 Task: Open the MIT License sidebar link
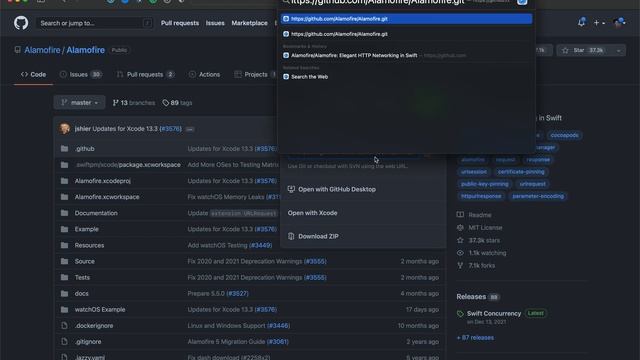pyautogui.click(x=480, y=227)
